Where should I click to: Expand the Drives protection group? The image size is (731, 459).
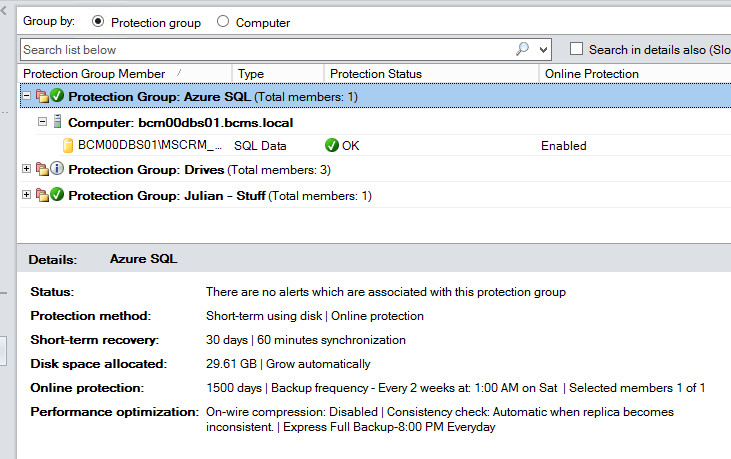(27, 169)
